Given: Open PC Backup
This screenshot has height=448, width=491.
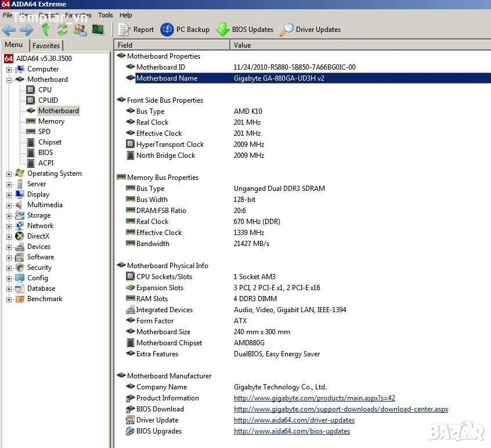Looking at the screenshot, I should tap(185, 30).
